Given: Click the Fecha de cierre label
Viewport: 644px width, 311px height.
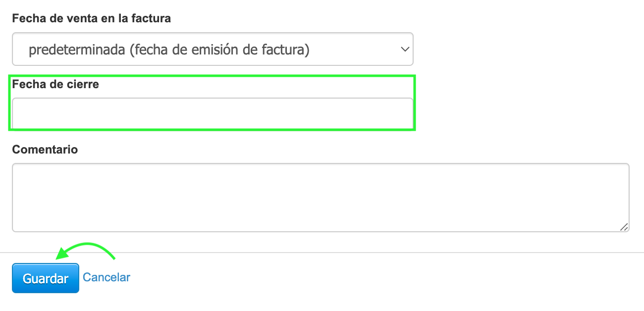Looking at the screenshot, I should [55, 84].
